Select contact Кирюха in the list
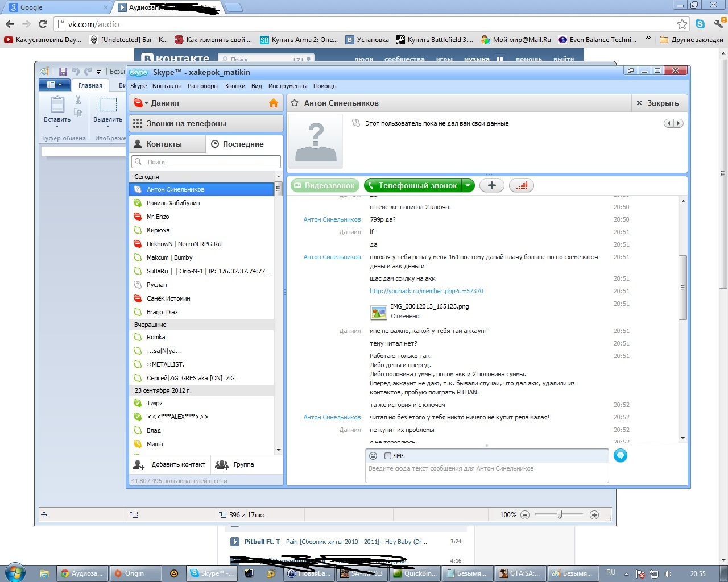The height and width of the screenshot is (582, 728). point(201,230)
